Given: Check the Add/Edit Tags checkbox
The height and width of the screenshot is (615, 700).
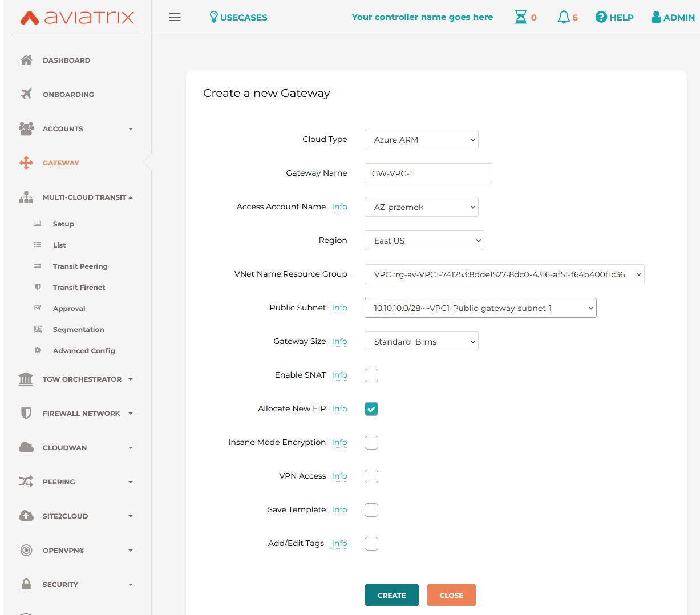Looking at the screenshot, I should click(x=371, y=544).
